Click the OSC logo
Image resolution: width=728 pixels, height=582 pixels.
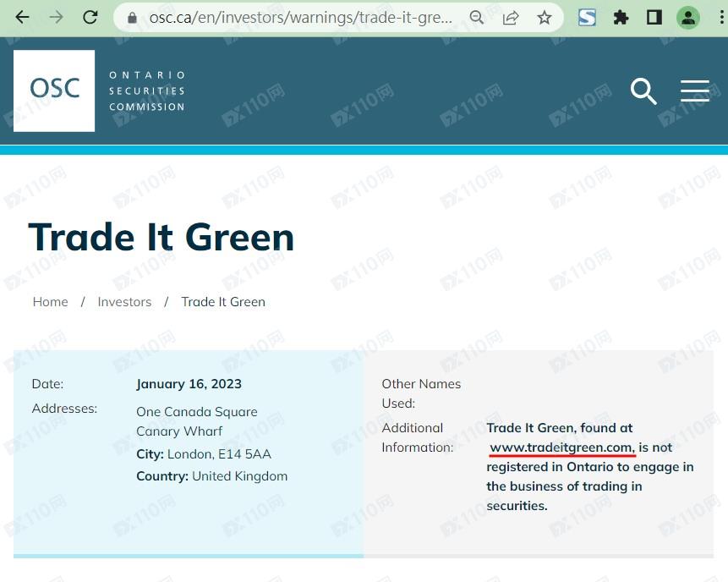point(54,91)
